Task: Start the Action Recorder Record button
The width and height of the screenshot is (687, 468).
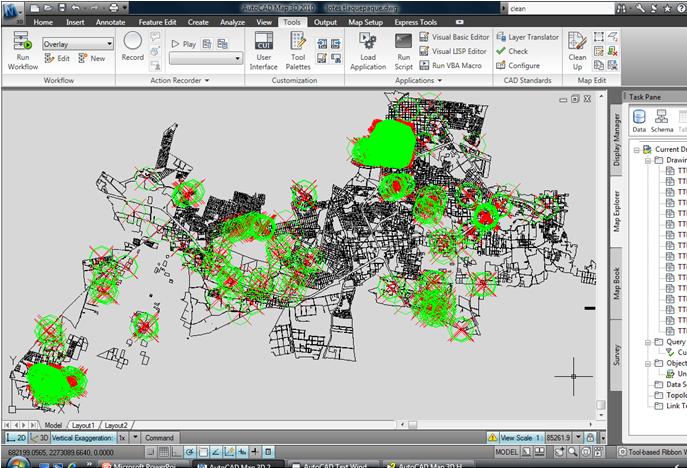Action: [x=132, y=46]
